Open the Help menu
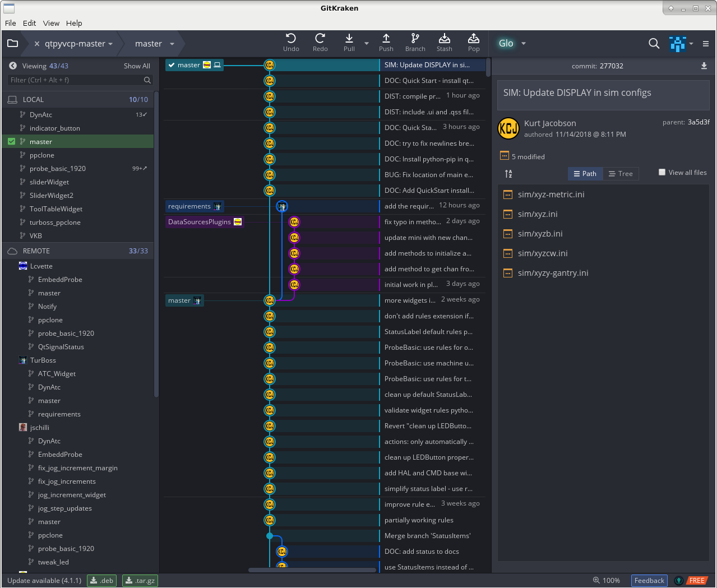This screenshot has height=588, width=717. coord(74,23)
